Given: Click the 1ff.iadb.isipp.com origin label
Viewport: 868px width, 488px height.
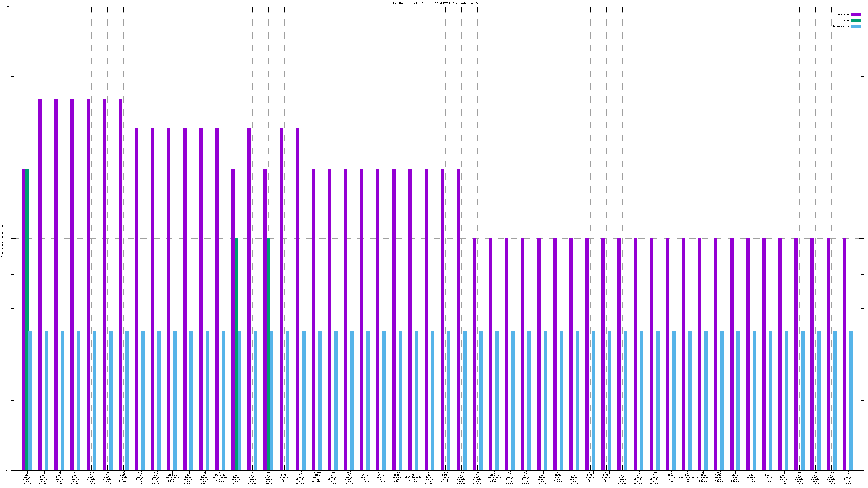Looking at the screenshot, I should (x=365, y=477).
